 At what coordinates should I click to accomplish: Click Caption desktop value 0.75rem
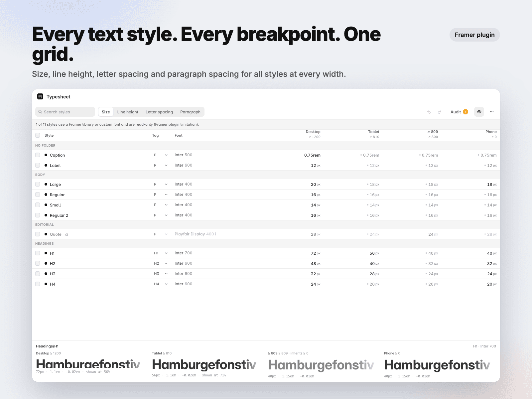pyautogui.click(x=312, y=155)
